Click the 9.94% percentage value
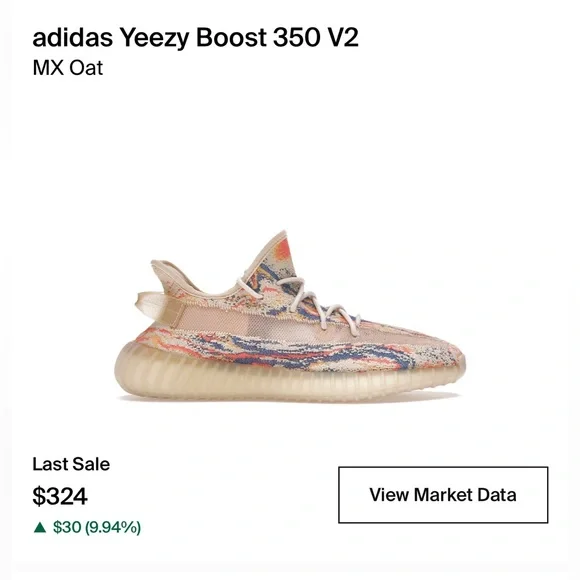 (x=113, y=527)
